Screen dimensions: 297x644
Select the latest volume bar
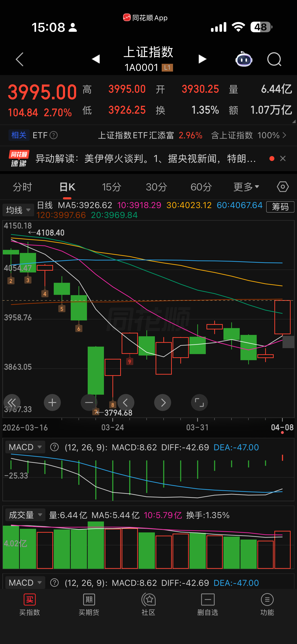pos(282,550)
